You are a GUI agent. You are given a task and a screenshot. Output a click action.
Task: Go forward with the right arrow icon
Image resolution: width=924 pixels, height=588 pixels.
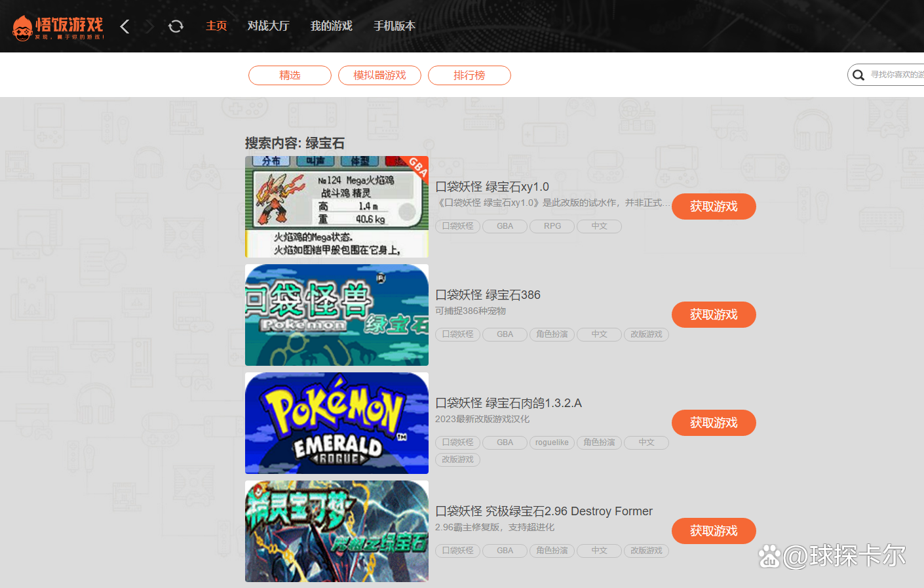[x=149, y=26]
